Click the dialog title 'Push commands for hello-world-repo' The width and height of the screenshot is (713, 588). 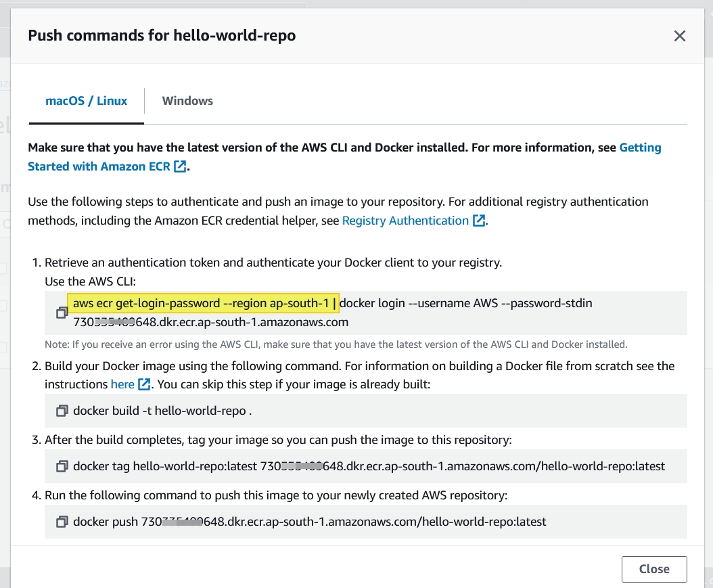(x=162, y=35)
